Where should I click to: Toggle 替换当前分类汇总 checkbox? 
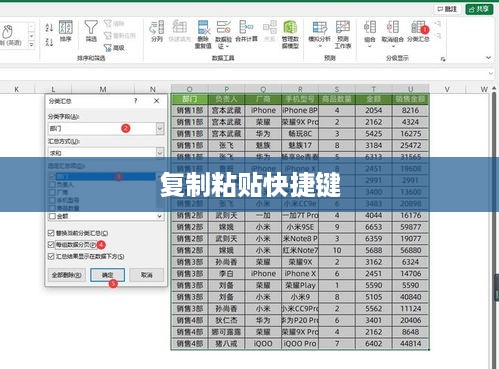(x=51, y=233)
